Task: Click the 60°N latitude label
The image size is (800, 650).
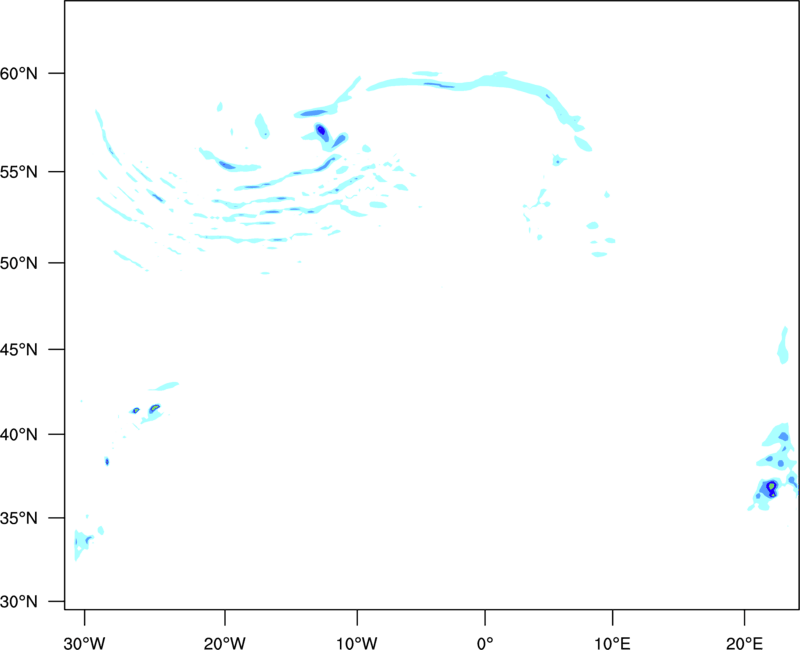Action: [x=18, y=74]
